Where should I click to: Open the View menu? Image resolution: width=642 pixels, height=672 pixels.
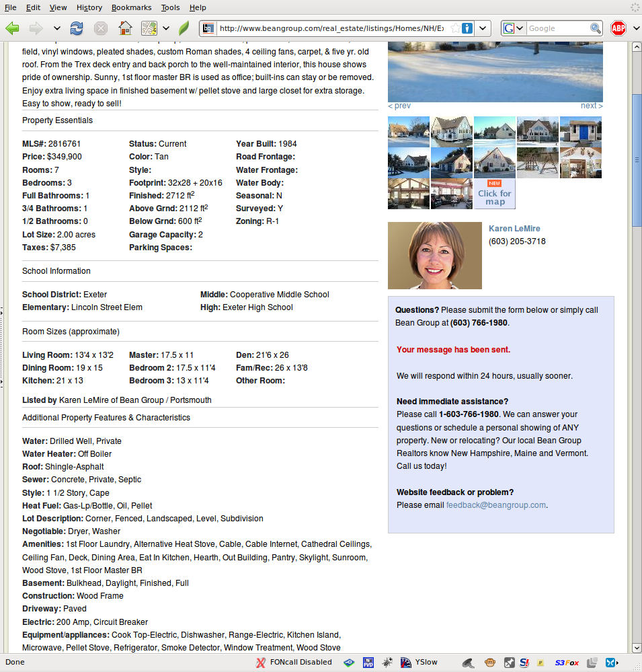58,7
